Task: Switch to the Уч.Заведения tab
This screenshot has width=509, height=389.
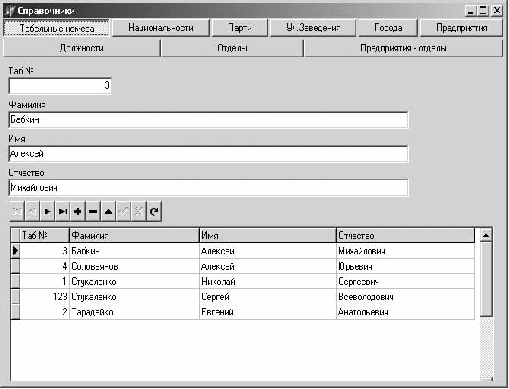Action: [x=313, y=28]
